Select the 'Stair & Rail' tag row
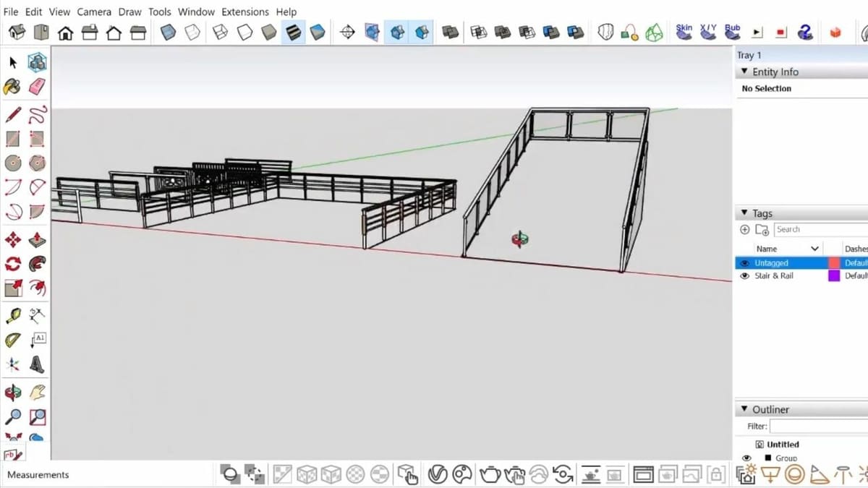Image resolution: width=868 pixels, height=488 pixels. [x=801, y=275]
